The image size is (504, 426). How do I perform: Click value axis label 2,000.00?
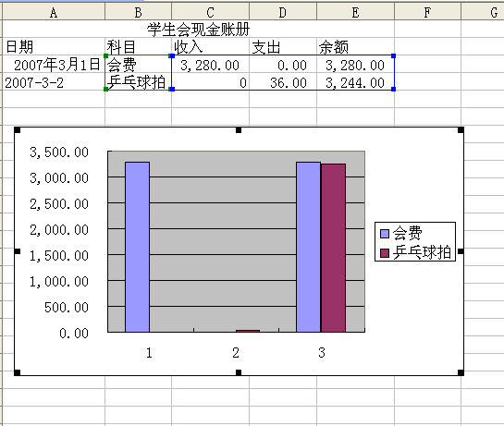(x=59, y=230)
